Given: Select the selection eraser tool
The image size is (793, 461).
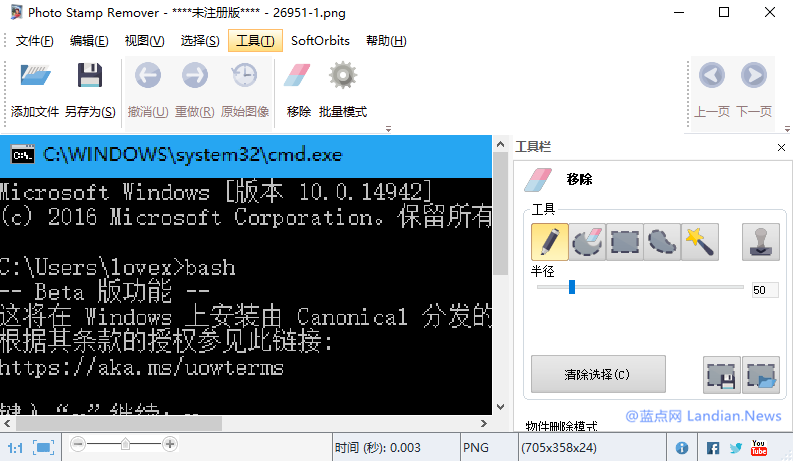Looking at the screenshot, I should 587,242.
